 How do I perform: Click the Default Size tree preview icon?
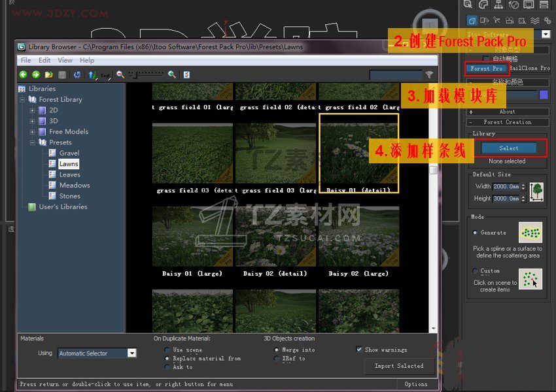[536, 192]
